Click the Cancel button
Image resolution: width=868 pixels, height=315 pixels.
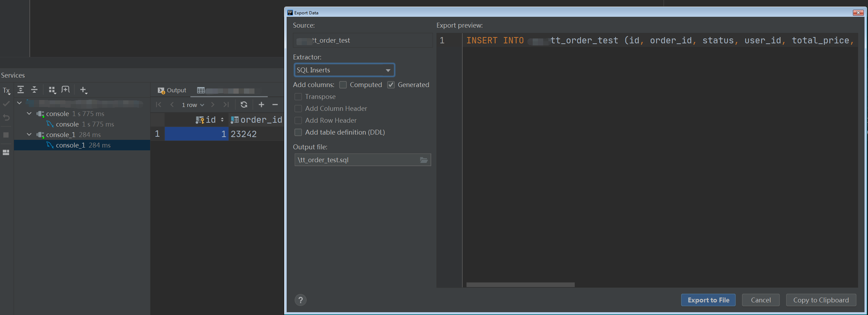pyautogui.click(x=761, y=300)
